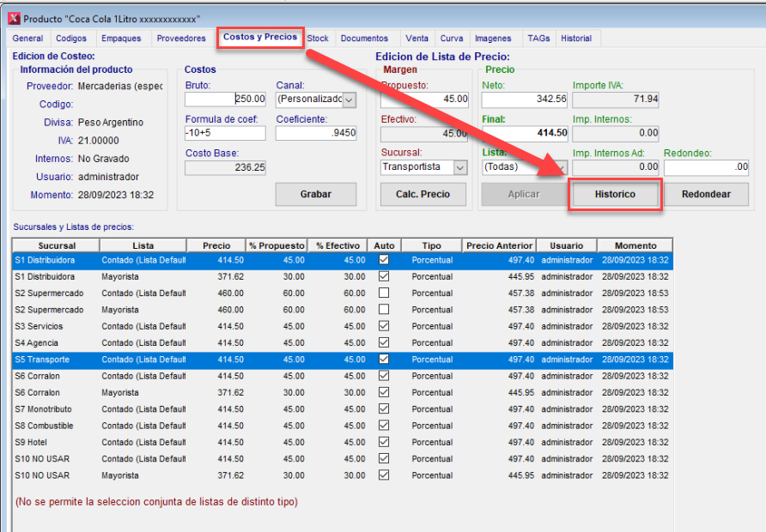The width and height of the screenshot is (766, 532).
Task: Sort table by Precio Anterior column header
Action: point(499,245)
